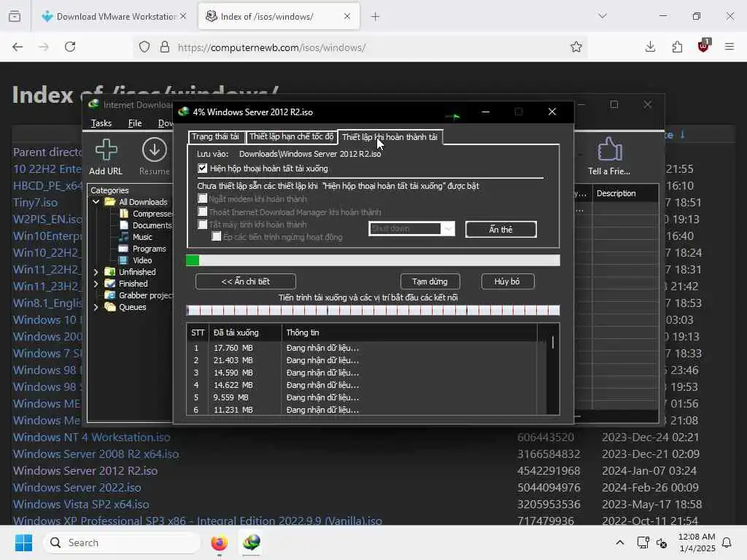
Task: Click the tracking protection shield icon
Action: pos(144,47)
